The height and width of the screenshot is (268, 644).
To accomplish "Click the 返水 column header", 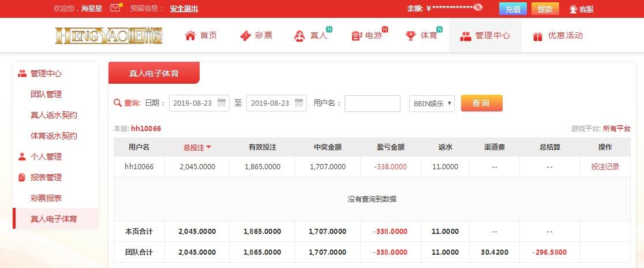I will click(x=445, y=147).
